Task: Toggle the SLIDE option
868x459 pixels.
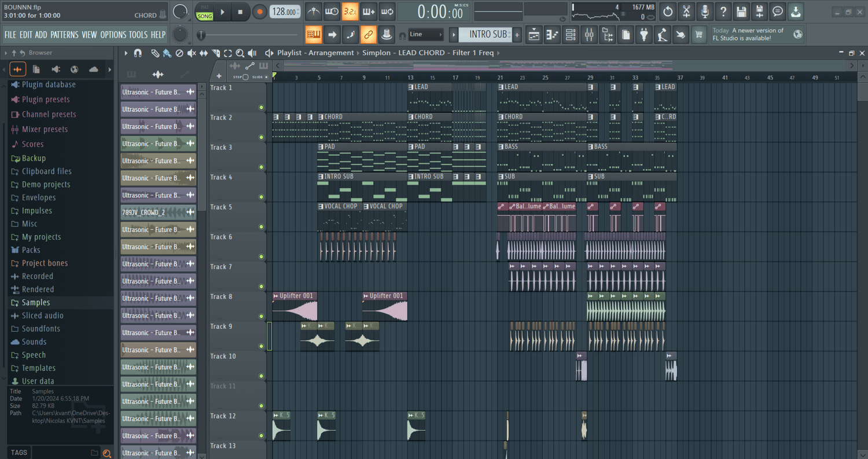Action: click(266, 77)
